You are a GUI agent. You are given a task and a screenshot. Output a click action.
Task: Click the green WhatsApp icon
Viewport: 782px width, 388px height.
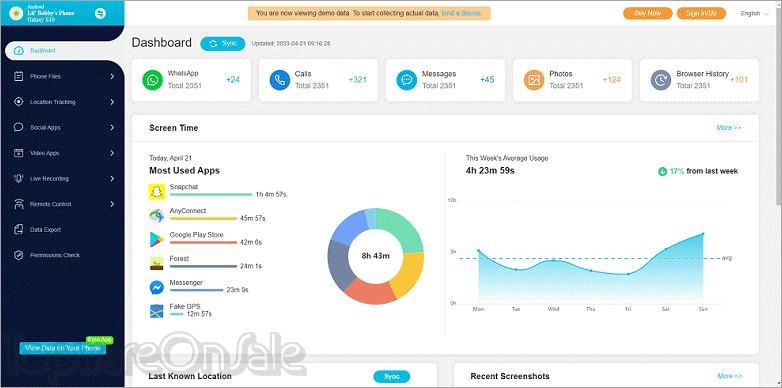[x=153, y=80]
